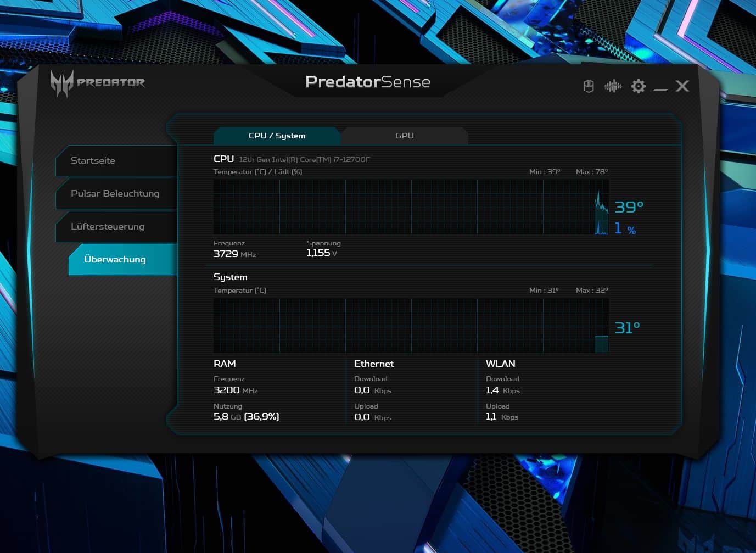Open PredatorSense settings gear

[x=638, y=86]
